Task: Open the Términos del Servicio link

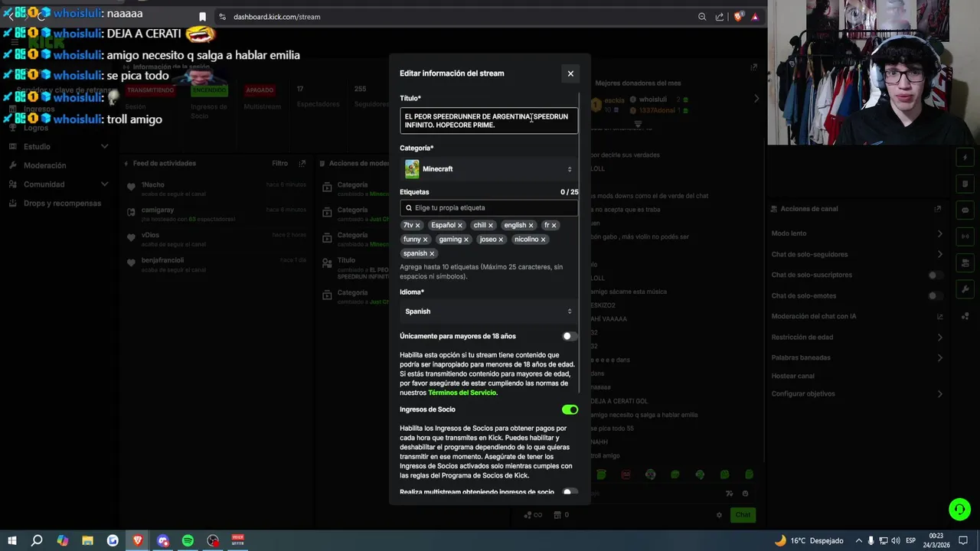Action: point(462,393)
